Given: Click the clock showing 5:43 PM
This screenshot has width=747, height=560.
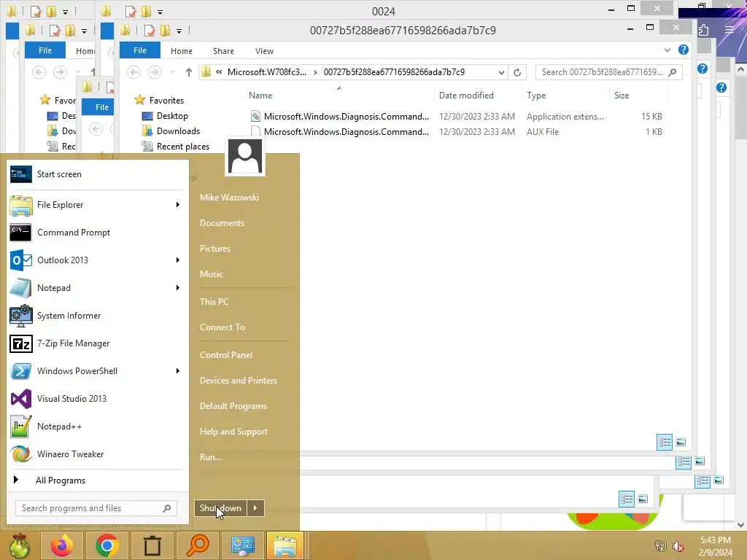Looking at the screenshot, I should click(715, 540).
